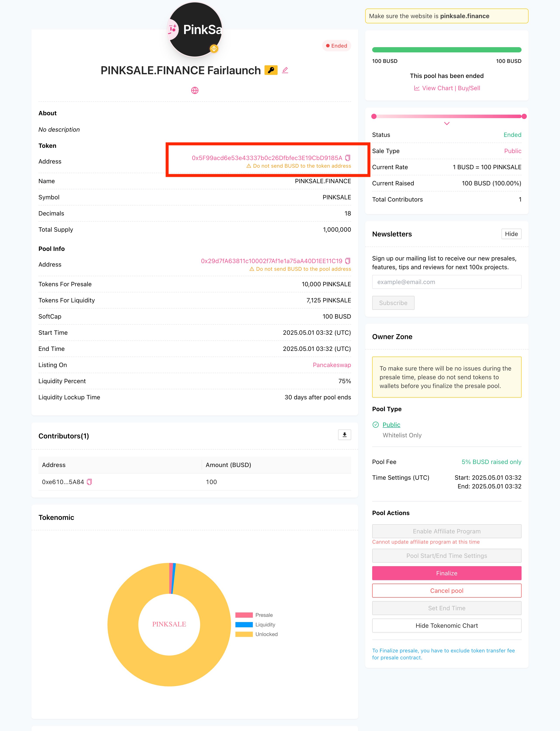Screen dimensions: 560x731
Task: Copy contributor address 0xe610...5A84
Action: tap(89, 482)
